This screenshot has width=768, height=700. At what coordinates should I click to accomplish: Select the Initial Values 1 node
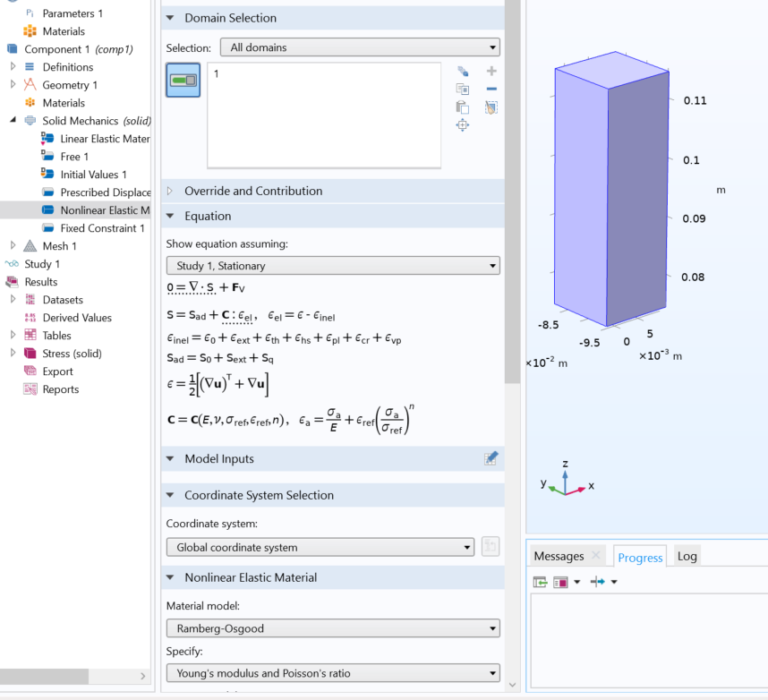[x=94, y=175]
